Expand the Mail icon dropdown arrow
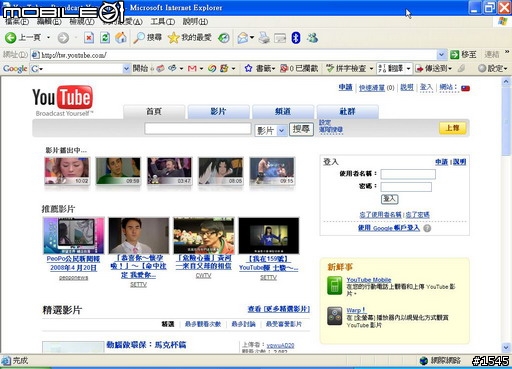Viewport: 512px width, 369px height. point(252,38)
